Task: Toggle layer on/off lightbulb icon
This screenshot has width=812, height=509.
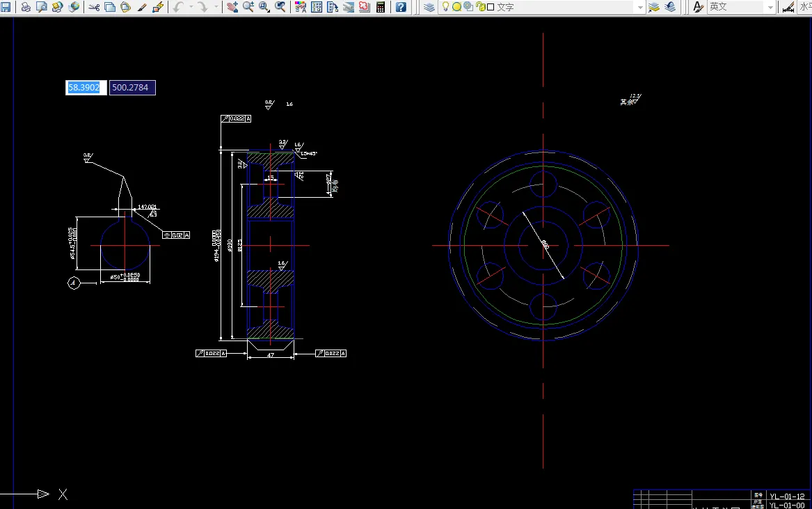Action: tap(445, 7)
